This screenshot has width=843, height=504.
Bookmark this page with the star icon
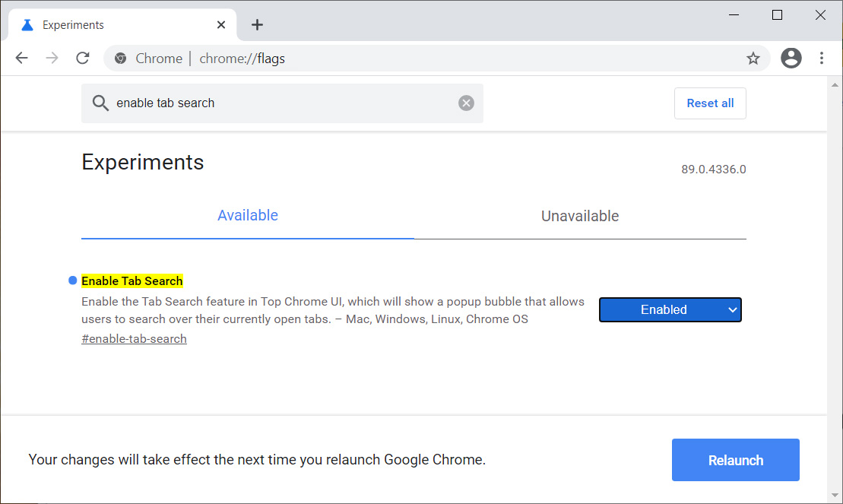click(x=753, y=58)
